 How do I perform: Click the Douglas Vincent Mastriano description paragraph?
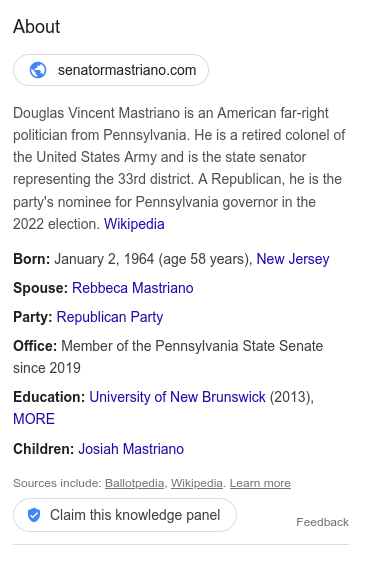179,168
